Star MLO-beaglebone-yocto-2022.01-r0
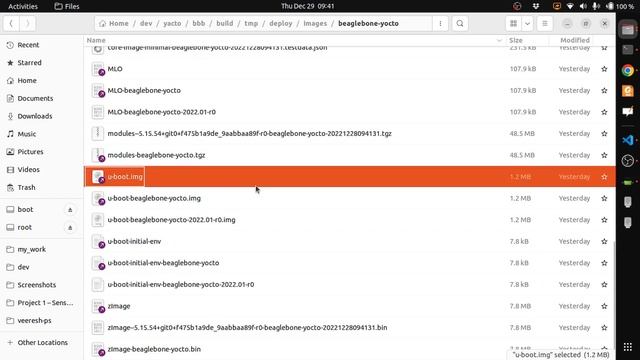This screenshot has width=640, height=360. pos(604,112)
